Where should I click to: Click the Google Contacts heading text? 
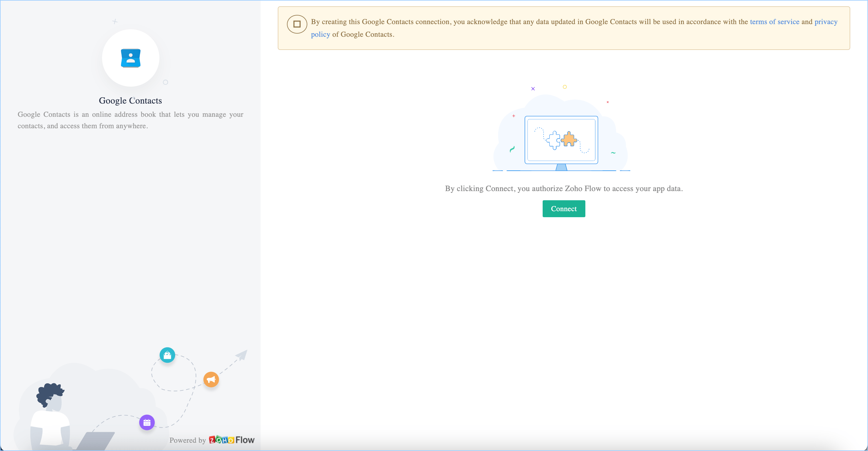(x=130, y=100)
